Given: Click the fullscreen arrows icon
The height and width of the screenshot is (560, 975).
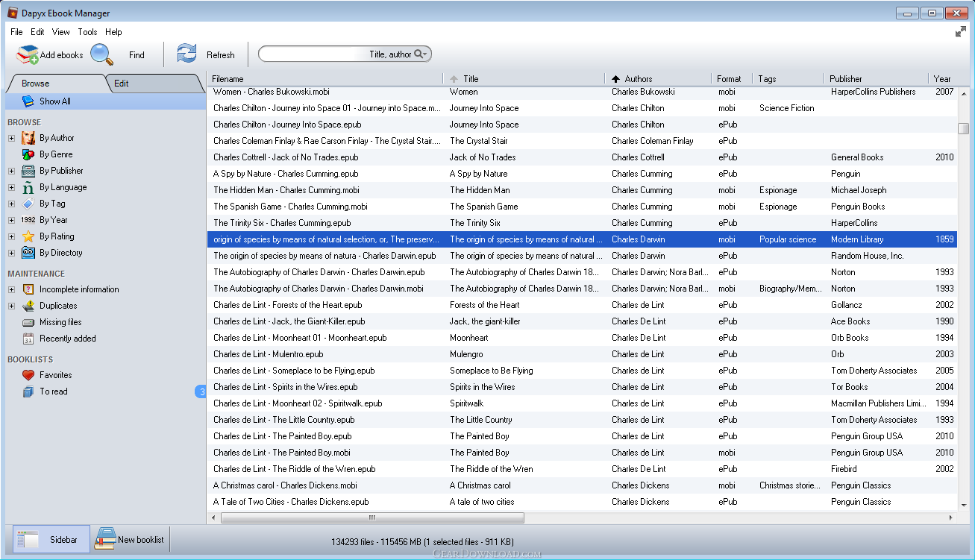Looking at the screenshot, I should 961,32.
